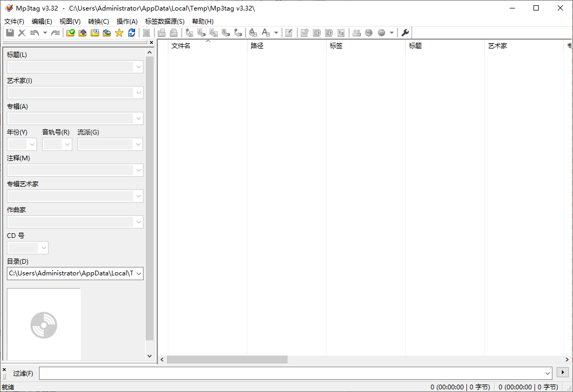This screenshot has width=573, height=392.
Task: Click the Change directory folder icon
Action: point(71,33)
